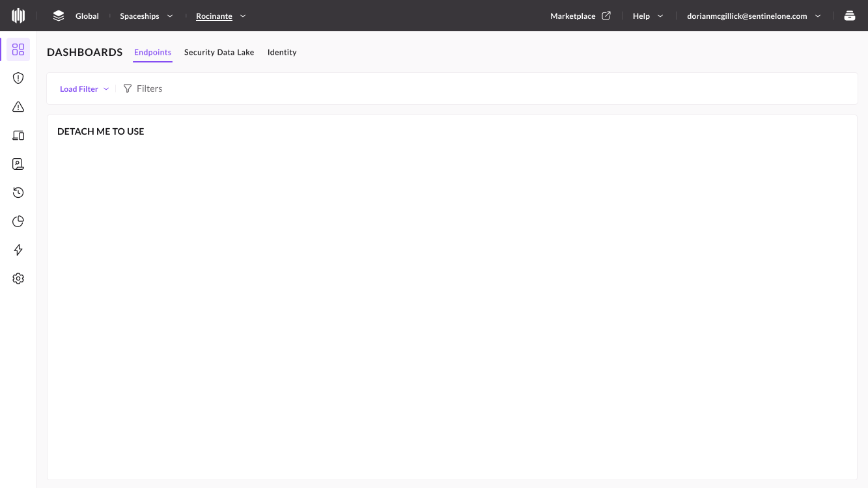Screen dimensions: 868x488
Task: Open the pie chart reports icon
Action: (x=18, y=221)
